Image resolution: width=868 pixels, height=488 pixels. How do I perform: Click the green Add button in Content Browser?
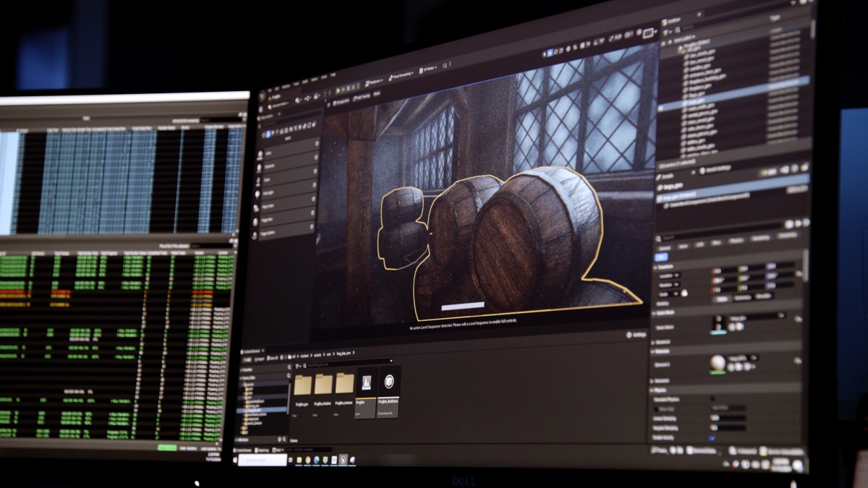(x=247, y=359)
